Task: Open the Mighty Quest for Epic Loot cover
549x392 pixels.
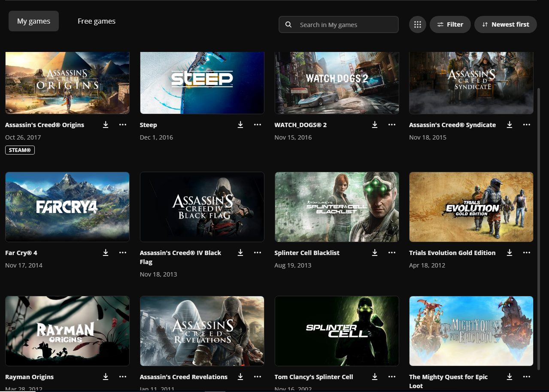Action: pyautogui.click(x=471, y=331)
